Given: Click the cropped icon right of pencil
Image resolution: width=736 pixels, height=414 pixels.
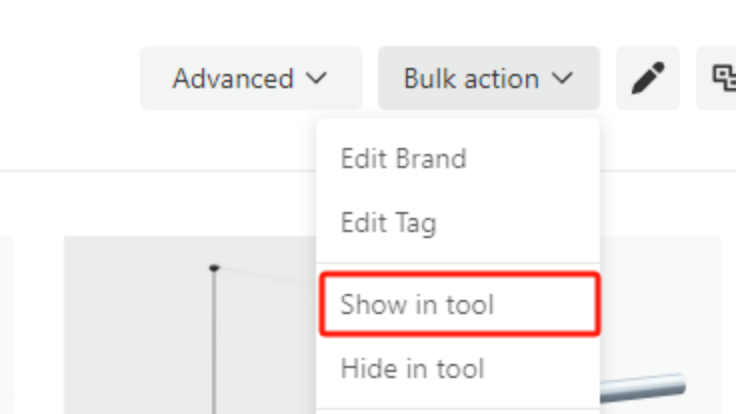Looking at the screenshot, I should pyautogui.click(x=723, y=78).
